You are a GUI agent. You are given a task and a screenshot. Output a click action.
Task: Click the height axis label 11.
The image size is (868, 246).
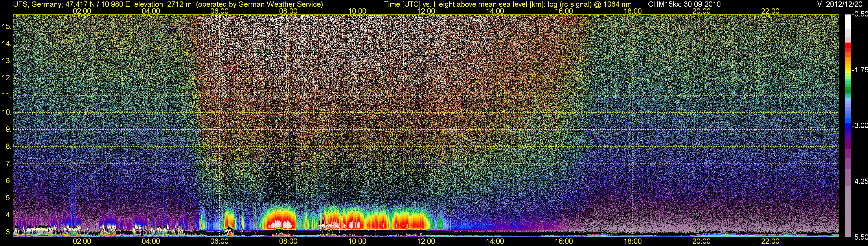[x=7, y=96]
